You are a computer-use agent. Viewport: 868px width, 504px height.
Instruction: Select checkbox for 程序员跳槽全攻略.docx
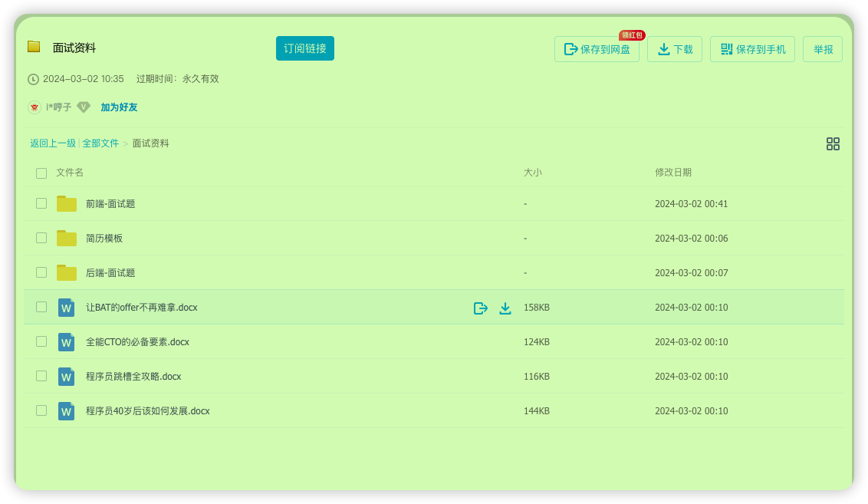click(41, 376)
